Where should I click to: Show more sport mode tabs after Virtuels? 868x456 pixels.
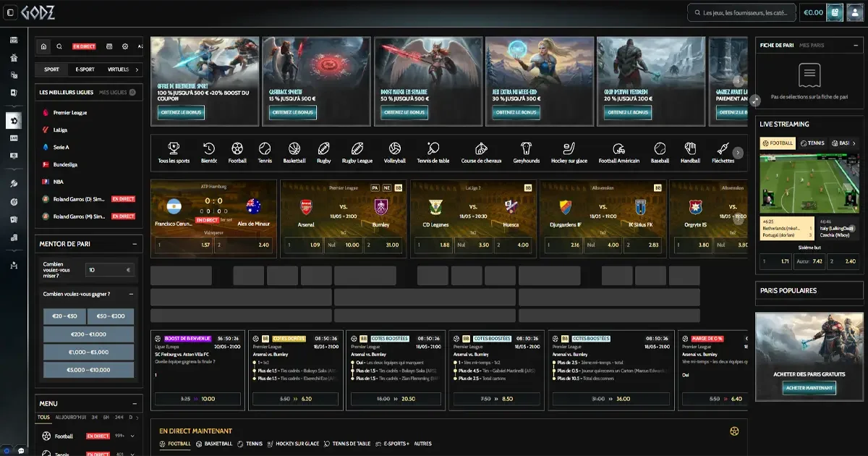point(137,69)
